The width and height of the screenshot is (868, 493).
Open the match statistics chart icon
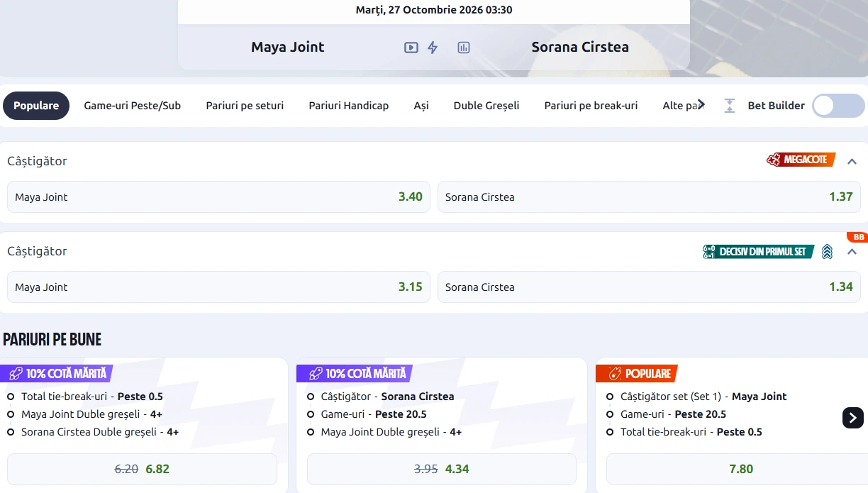pos(464,48)
